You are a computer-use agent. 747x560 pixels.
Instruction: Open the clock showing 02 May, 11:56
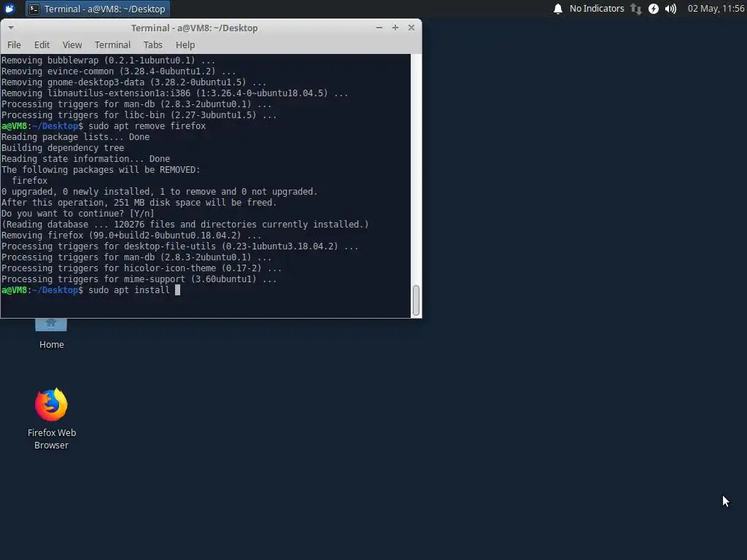coord(716,9)
